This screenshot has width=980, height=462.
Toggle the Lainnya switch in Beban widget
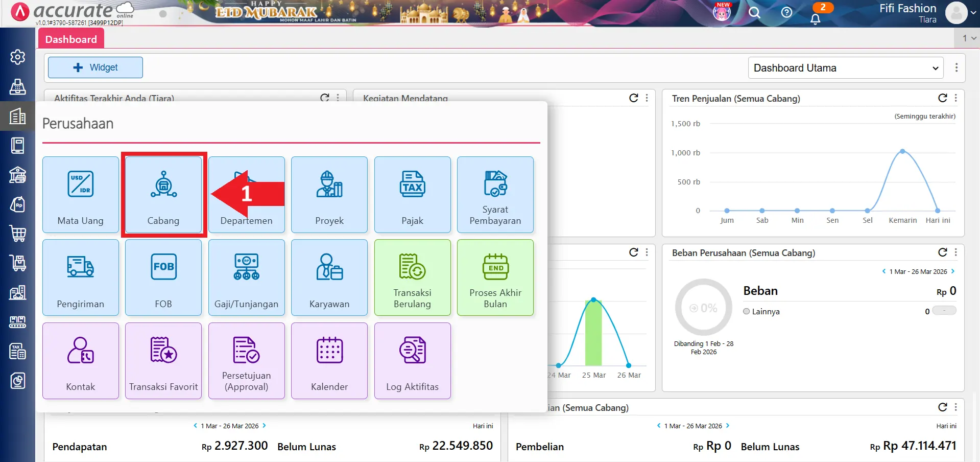click(944, 311)
